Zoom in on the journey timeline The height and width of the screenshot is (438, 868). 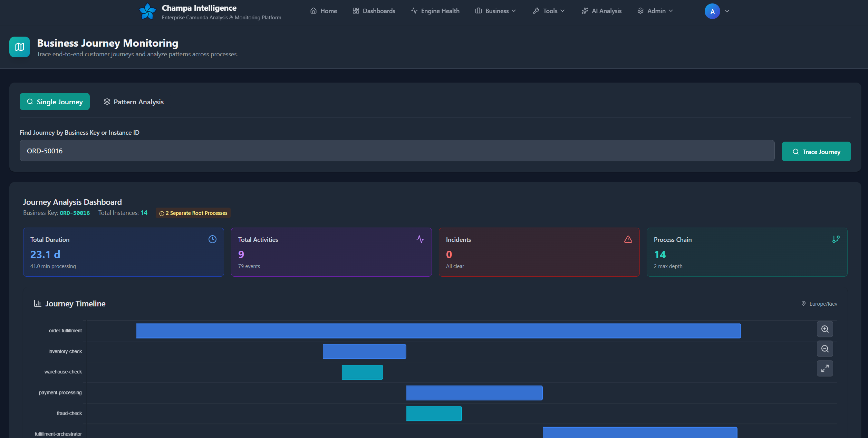[825, 329]
